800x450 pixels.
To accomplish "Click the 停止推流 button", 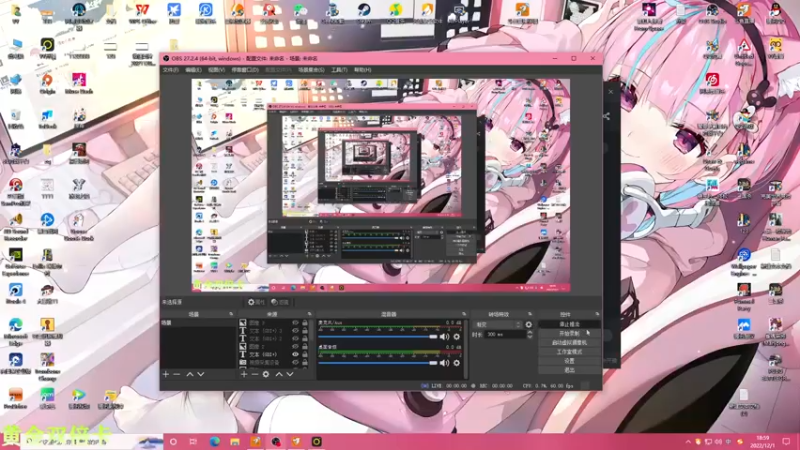I will pyautogui.click(x=569, y=324).
